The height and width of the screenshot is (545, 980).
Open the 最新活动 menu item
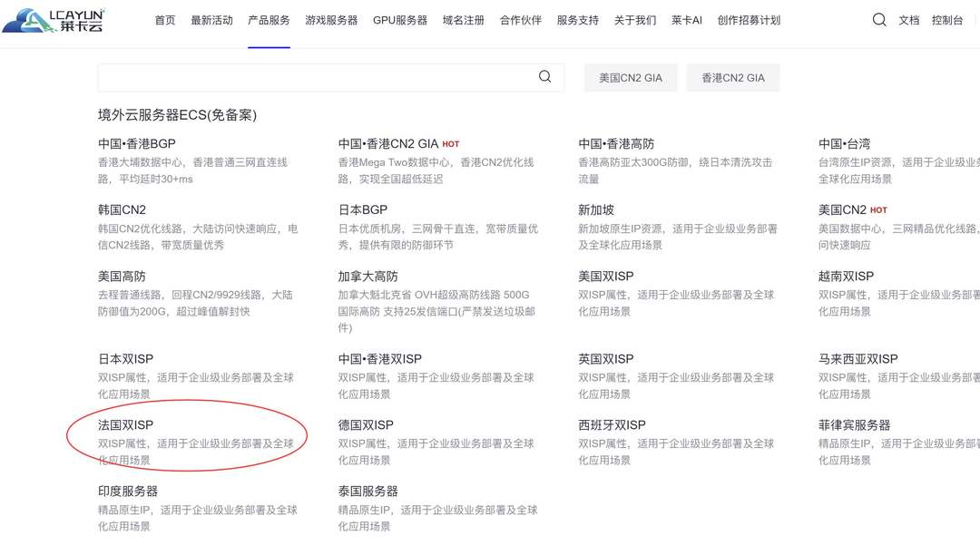(x=211, y=21)
